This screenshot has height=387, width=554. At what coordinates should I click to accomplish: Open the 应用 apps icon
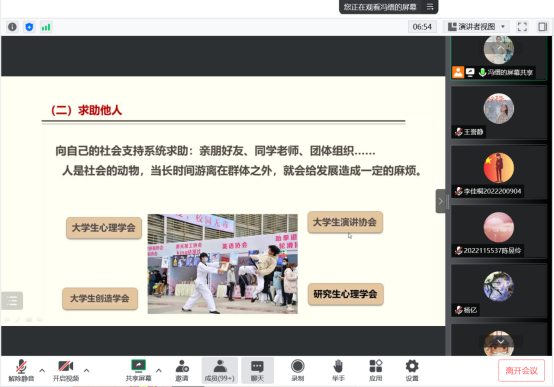pyautogui.click(x=376, y=370)
